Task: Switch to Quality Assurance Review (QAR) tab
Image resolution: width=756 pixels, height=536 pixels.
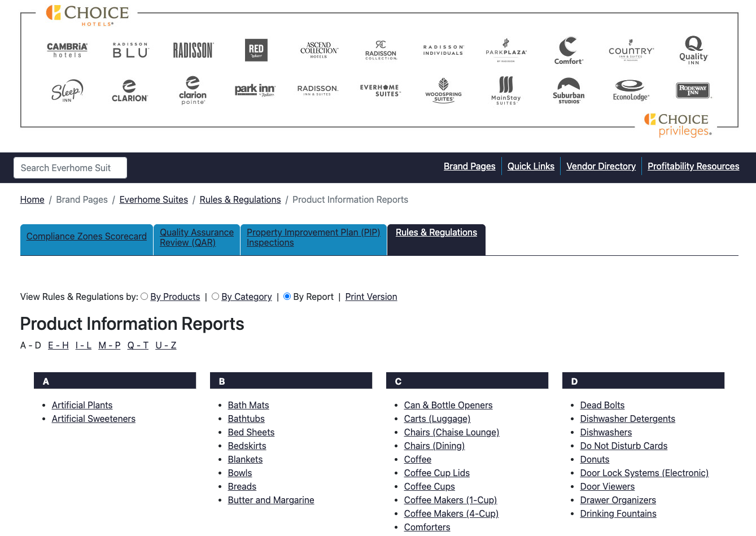Action: pos(196,240)
